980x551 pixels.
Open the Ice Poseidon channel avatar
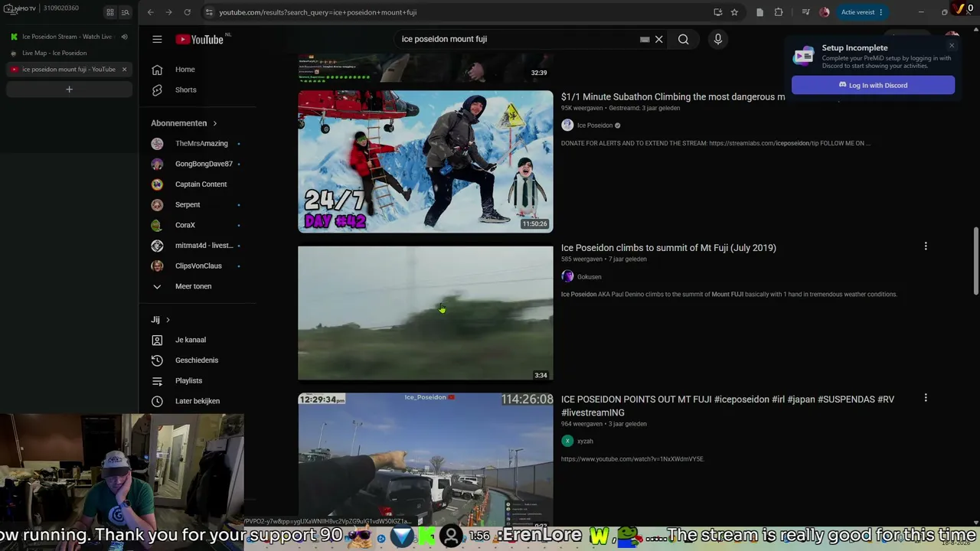tap(567, 125)
